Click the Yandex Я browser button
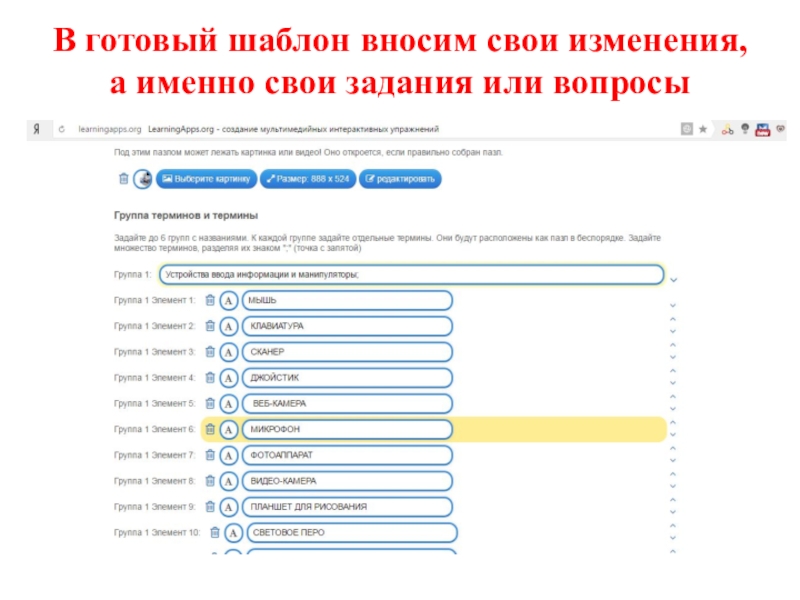The height and width of the screenshot is (600, 800). (x=37, y=130)
